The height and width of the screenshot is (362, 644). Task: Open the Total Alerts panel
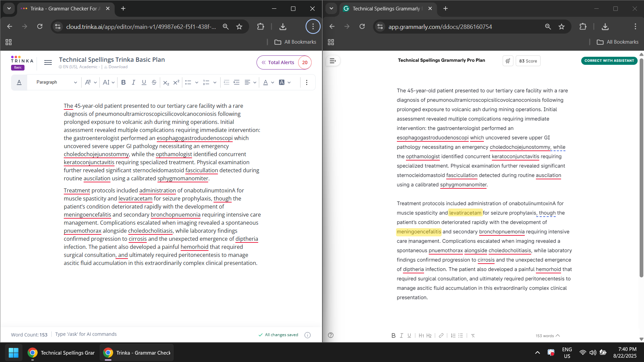click(284, 62)
